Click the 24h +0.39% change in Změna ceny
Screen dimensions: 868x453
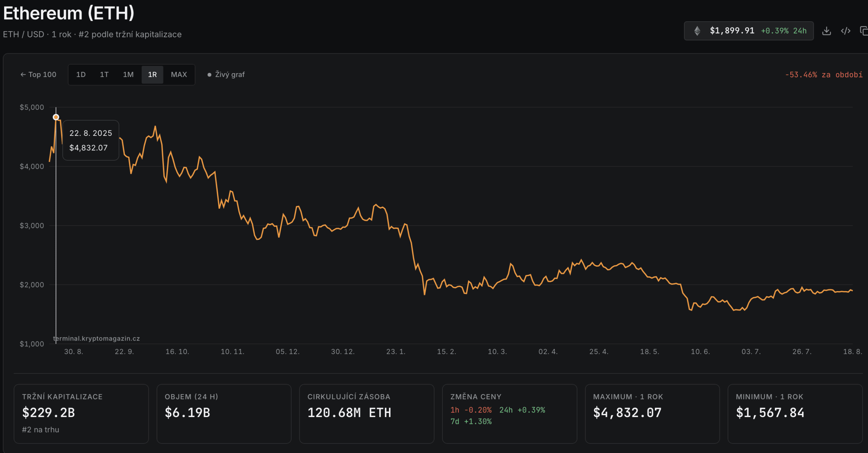[x=522, y=410]
